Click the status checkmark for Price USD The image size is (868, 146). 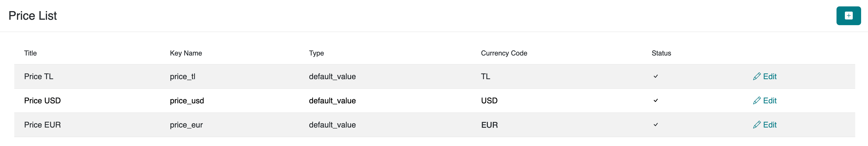[655, 101]
